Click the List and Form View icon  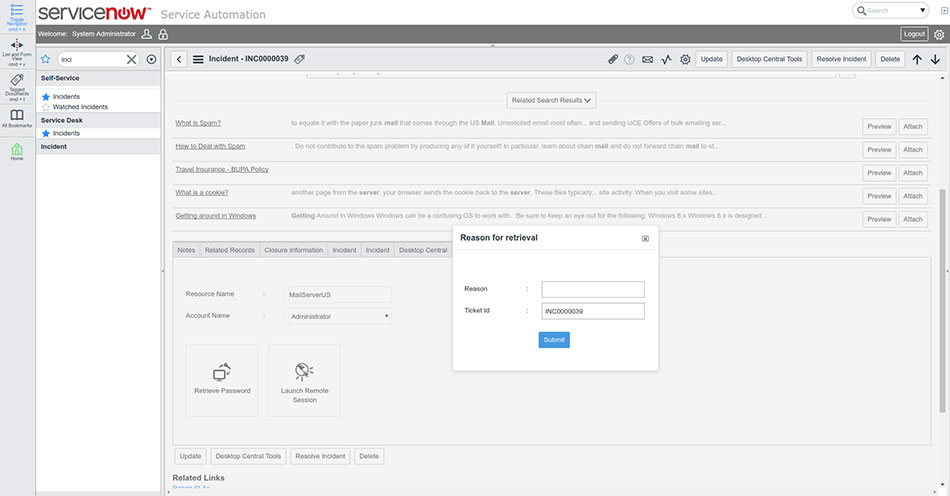click(x=17, y=52)
